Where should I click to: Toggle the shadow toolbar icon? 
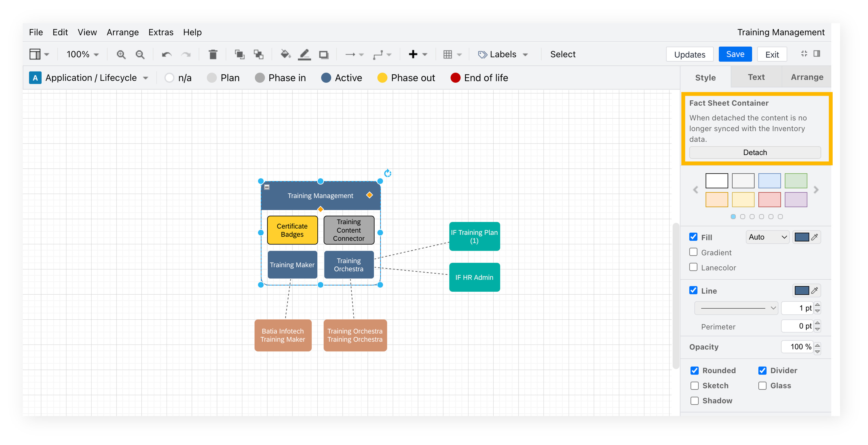pyautogui.click(x=323, y=55)
